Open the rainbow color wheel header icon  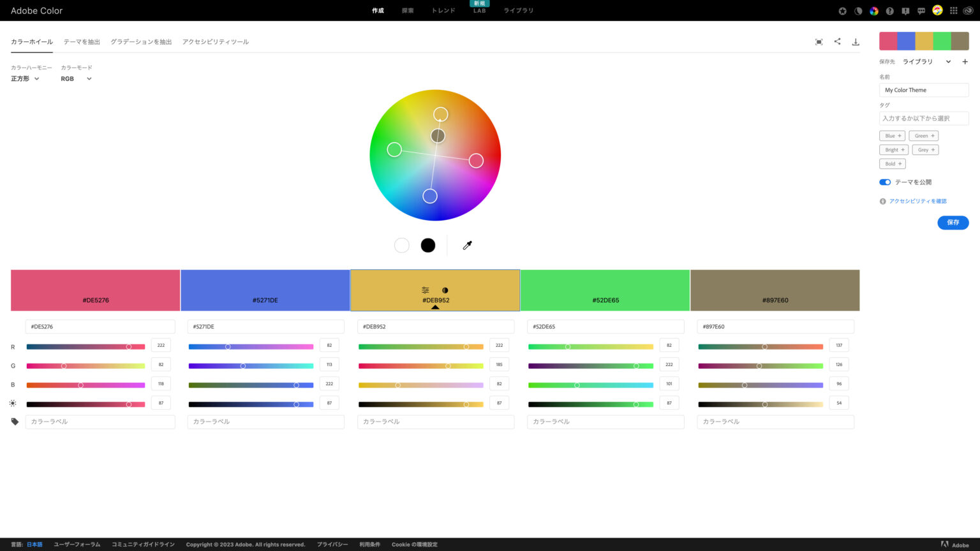(874, 11)
